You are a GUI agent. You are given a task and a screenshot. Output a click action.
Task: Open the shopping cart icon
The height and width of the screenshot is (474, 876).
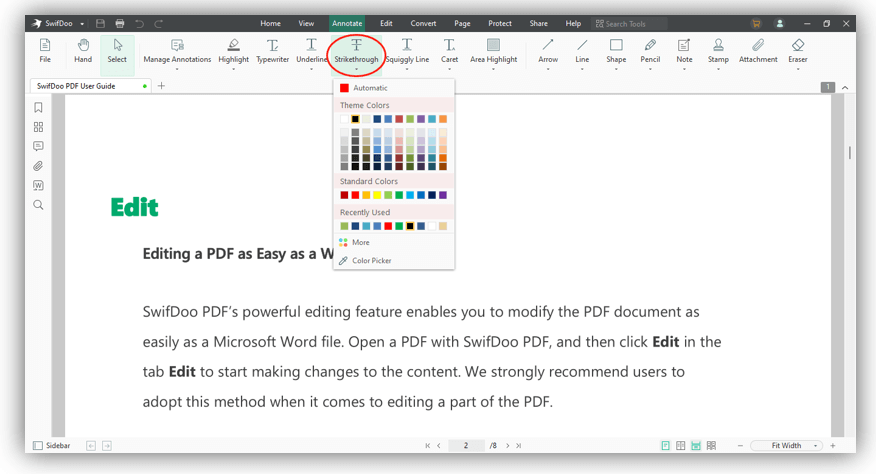coord(756,23)
